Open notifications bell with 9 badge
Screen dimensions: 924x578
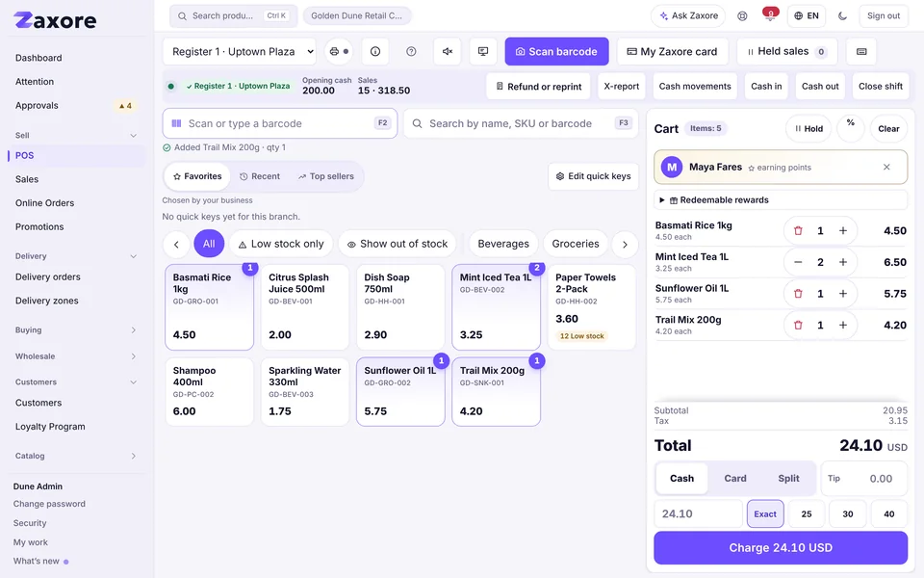(x=770, y=15)
